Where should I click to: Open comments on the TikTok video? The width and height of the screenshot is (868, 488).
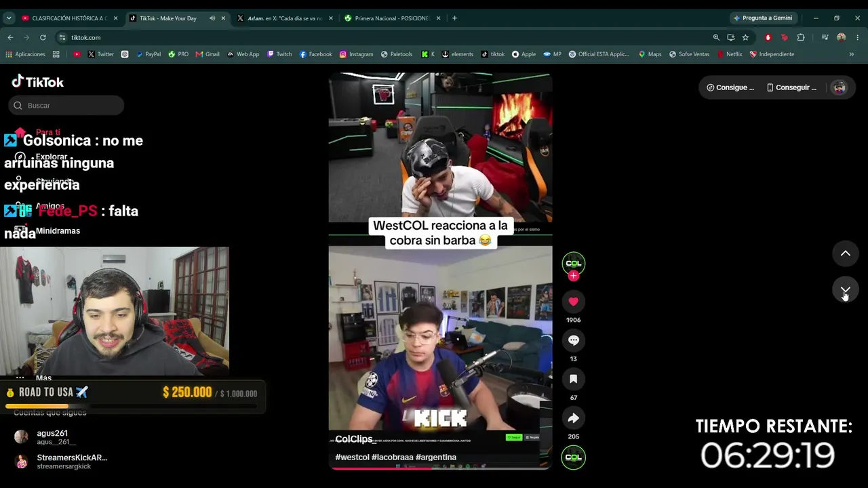point(573,340)
